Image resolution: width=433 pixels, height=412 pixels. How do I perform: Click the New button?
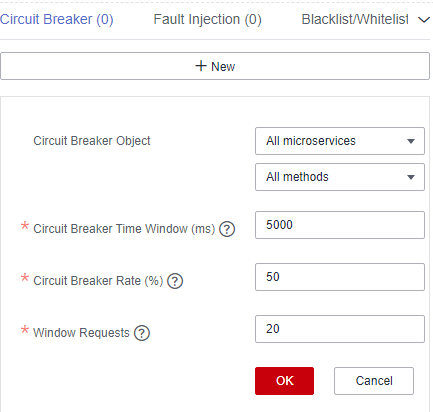[x=215, y=66]
